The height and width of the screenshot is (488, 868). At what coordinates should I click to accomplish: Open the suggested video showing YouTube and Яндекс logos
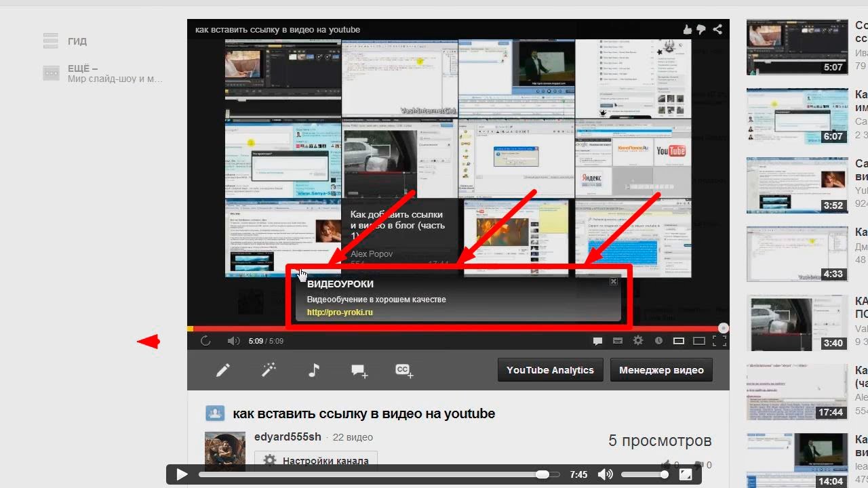633,159
